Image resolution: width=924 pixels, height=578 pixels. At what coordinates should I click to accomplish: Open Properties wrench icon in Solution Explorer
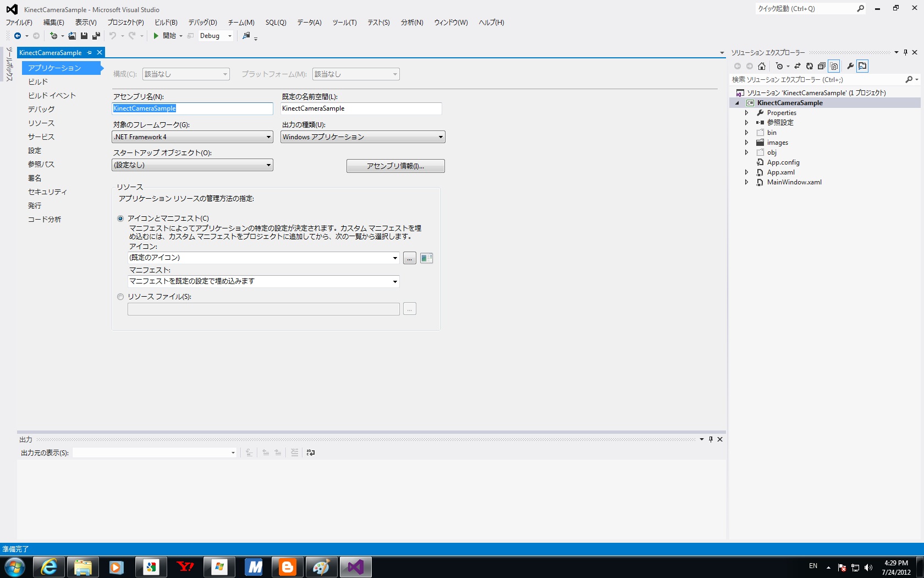850,66
